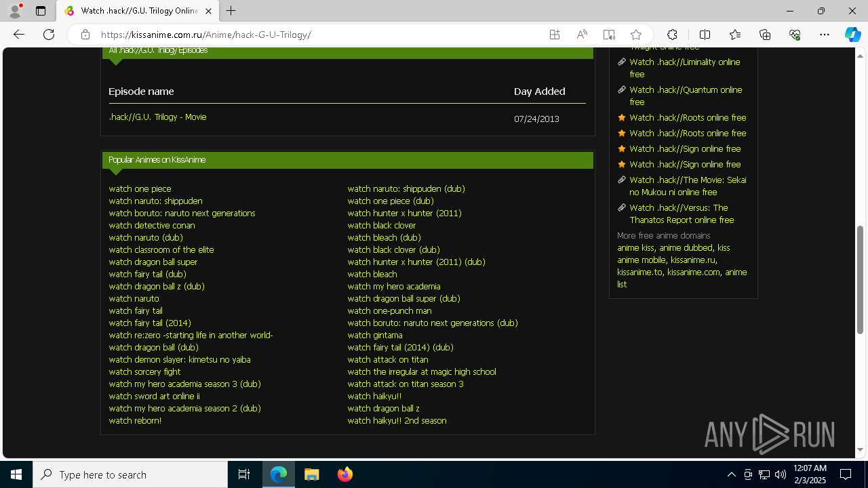Open the watch one piece link
This screenshot has height=488, width=868.
coord(140,188)
